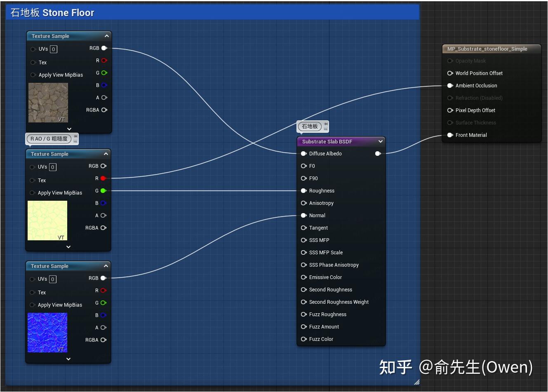Click the F0 input pin on the BSDF node
Image resolution: width=548 pixels, height=392 pixels.
303,166
